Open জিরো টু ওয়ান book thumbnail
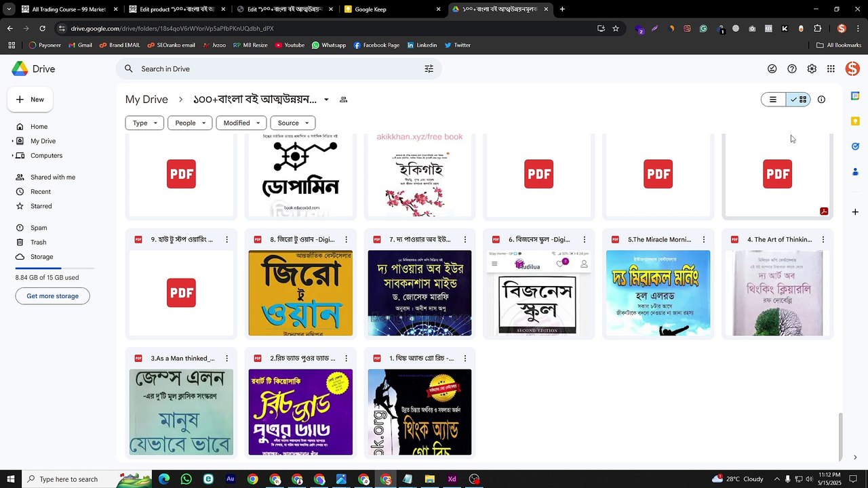The width and height of the screenshot is (868, 488). click(300, 293)
